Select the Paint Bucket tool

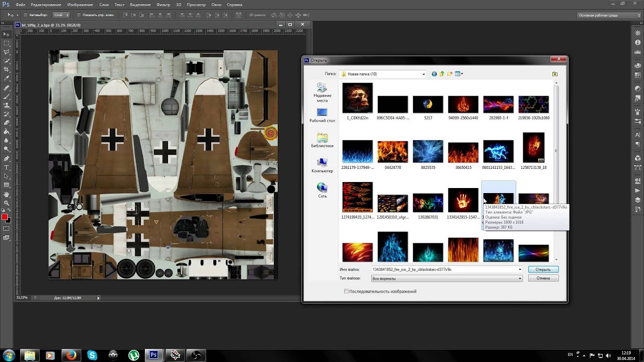pyautogui.click(x=7, y=131)
